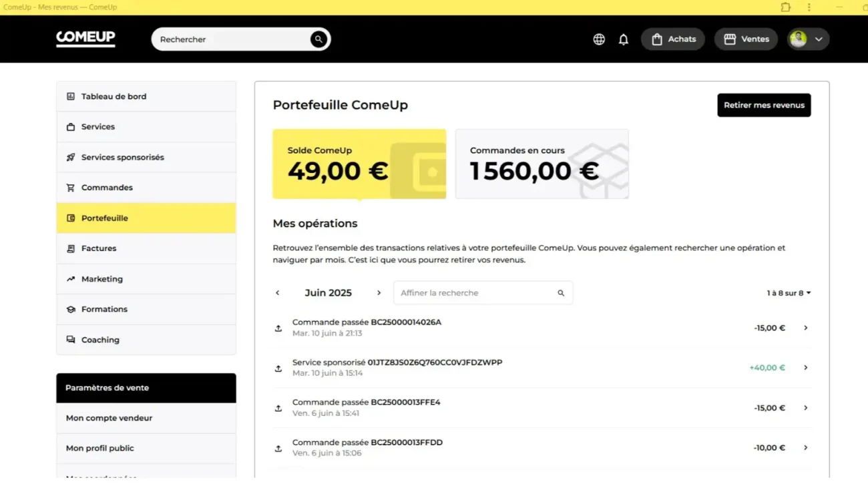This screenshot has height=488, width=868.
Task: Go to previous month before Juin 2025
Action: (278, 293)
